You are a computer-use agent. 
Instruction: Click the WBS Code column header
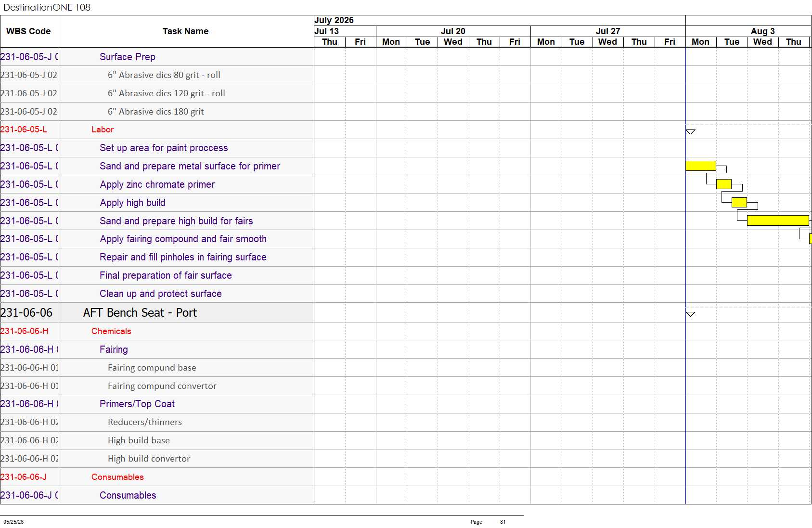coord(29,31)
